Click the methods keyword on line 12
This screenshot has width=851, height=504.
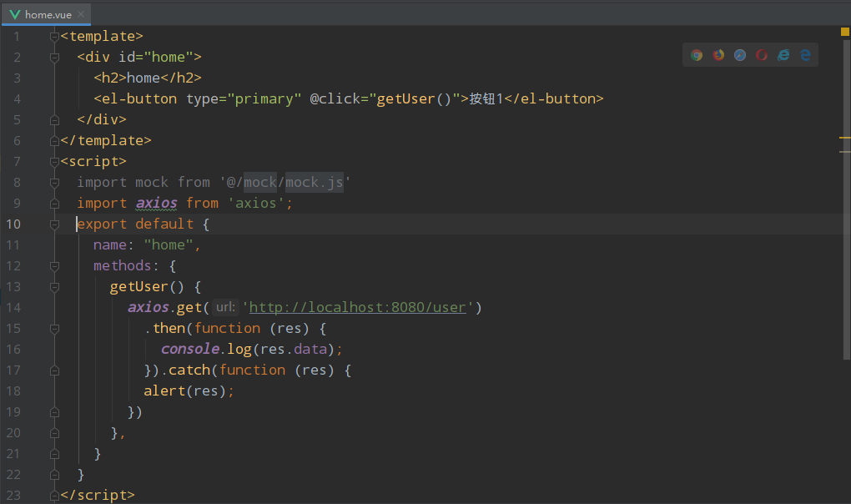click(122, 266)
